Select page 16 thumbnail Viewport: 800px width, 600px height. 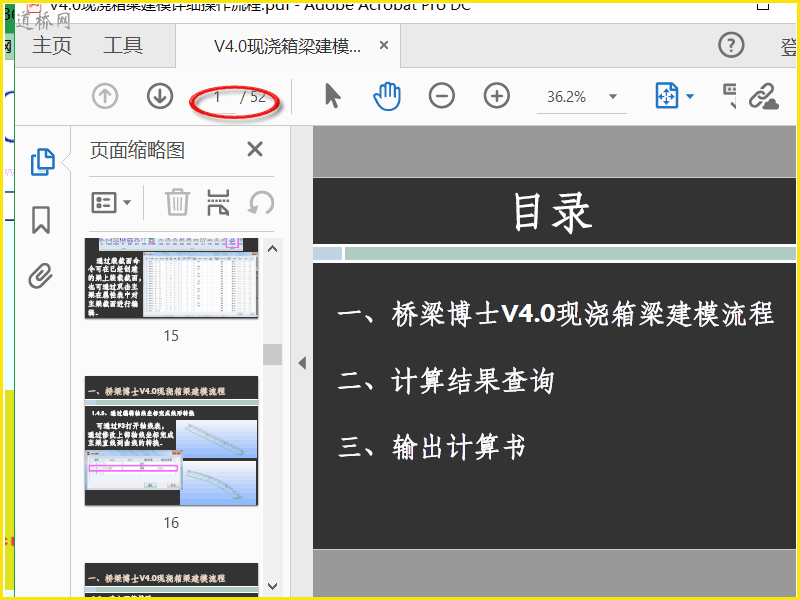tap(171, 441)
